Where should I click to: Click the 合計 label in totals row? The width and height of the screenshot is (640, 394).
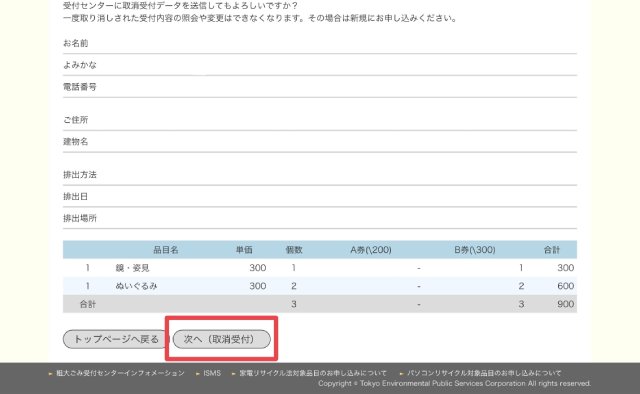[87, 304]
